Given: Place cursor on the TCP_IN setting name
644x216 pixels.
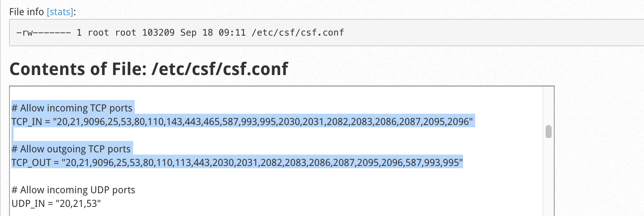Looking at the screenshot, I should [27, 122].
